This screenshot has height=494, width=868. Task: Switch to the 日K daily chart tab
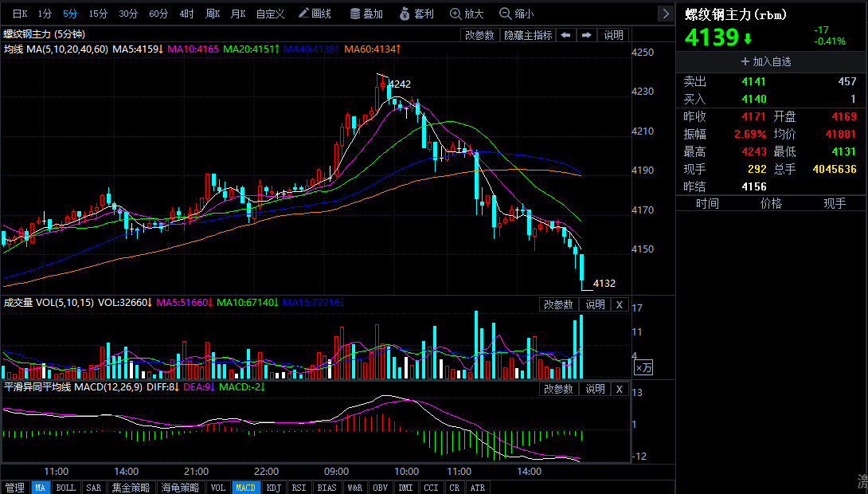[x=20, y=14]
